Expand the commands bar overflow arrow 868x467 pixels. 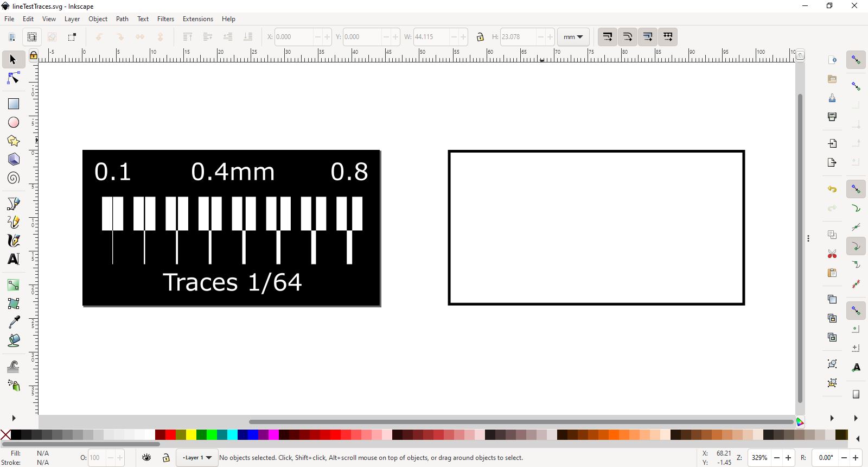pos(832,418)
